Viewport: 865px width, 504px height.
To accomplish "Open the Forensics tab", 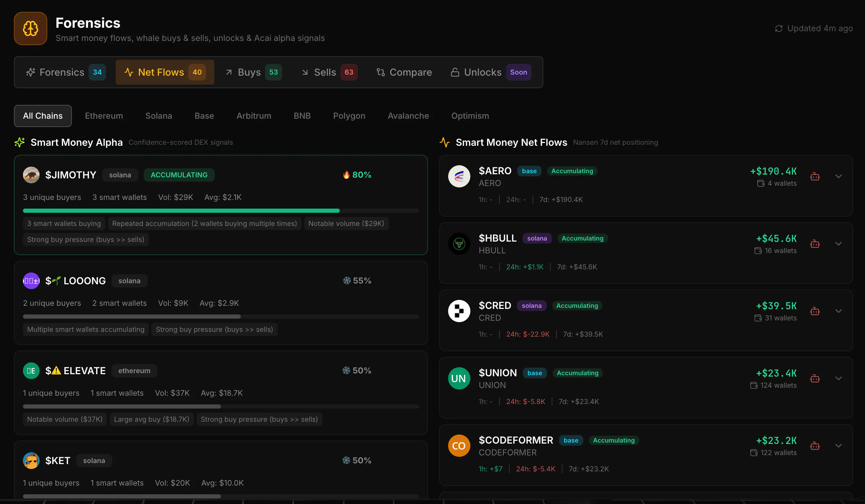I will (66, 72).
